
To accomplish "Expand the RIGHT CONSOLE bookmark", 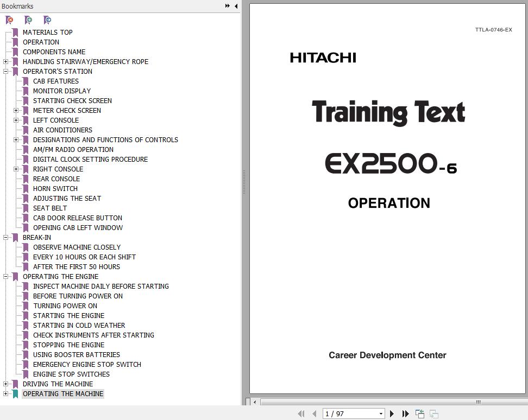I will click(16, 169).
